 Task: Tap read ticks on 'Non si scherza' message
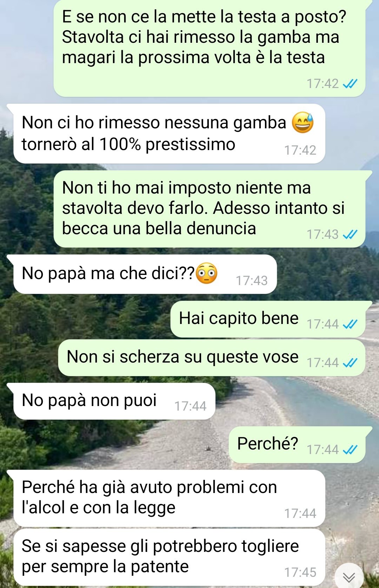[350, 363]
